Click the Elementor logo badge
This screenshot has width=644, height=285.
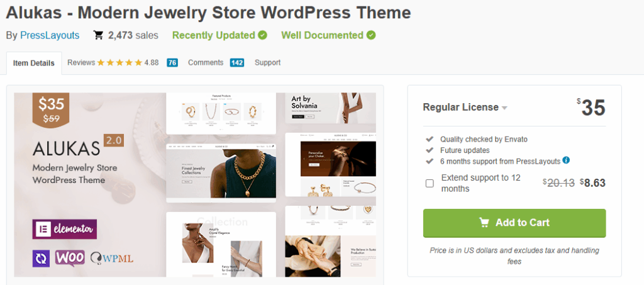[x=65, y=229]
